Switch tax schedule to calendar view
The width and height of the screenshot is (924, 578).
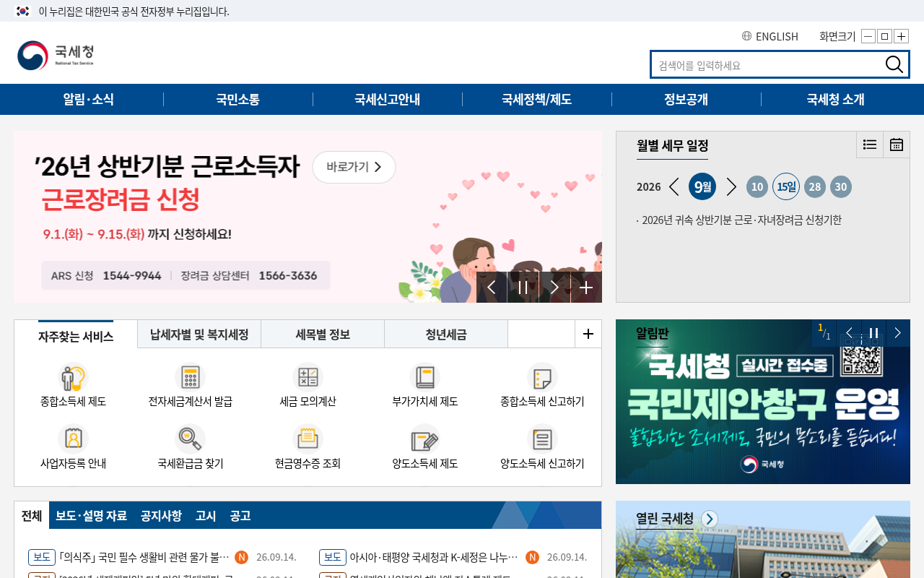tap(897, 144)
